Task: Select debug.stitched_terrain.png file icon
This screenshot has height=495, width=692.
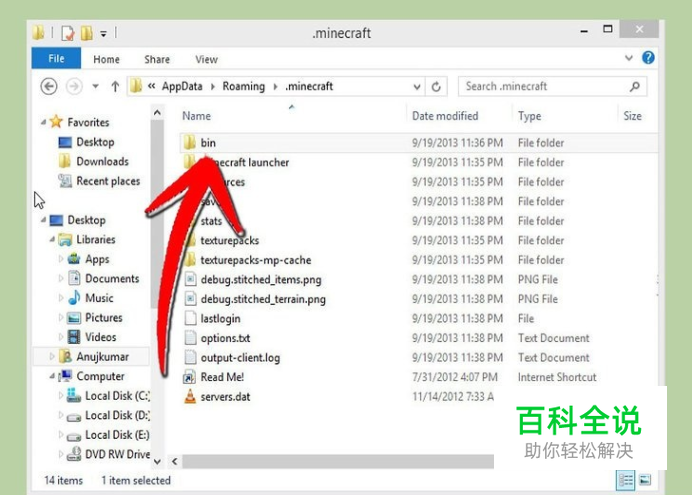Action: (x=190, y=299)
